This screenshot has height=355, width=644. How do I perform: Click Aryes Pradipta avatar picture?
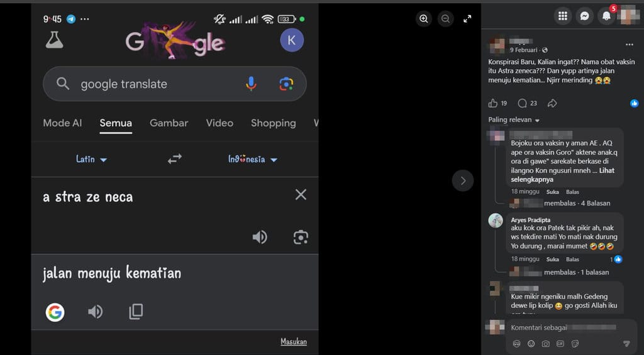pos(496,221)
